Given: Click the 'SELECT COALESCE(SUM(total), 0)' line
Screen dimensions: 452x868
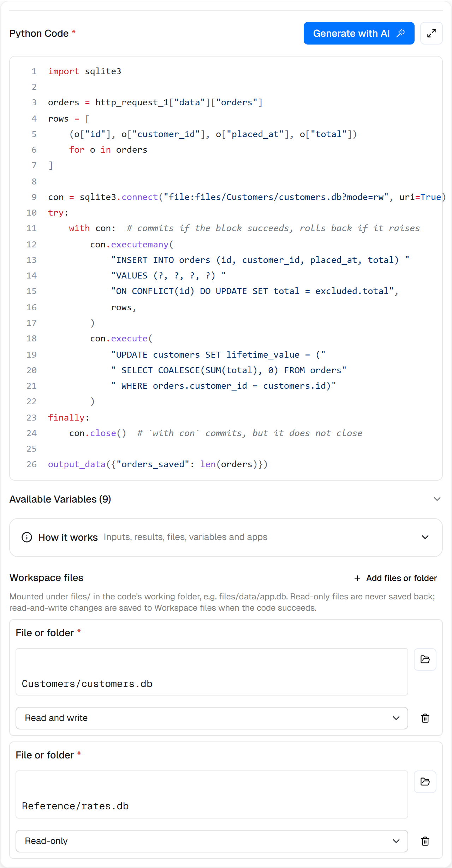Looking at the screenshot, I should coord(229,370).
